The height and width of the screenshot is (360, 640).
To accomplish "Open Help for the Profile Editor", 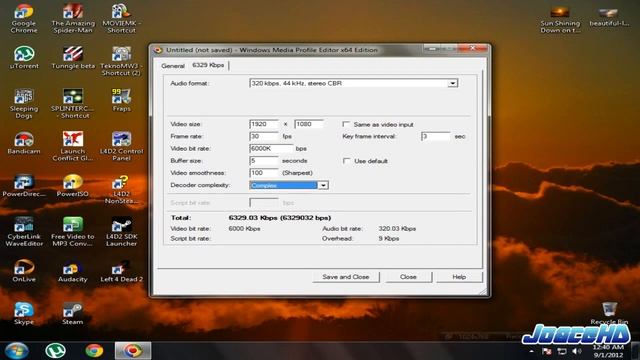I will pyautogui.click(x=459, y=277).
